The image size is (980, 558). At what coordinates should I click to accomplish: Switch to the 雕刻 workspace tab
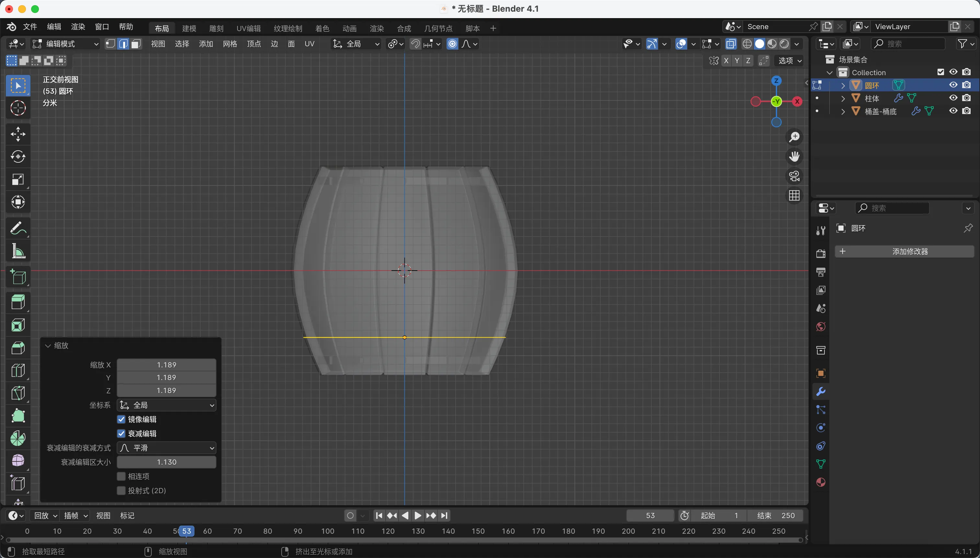[216, 29]
